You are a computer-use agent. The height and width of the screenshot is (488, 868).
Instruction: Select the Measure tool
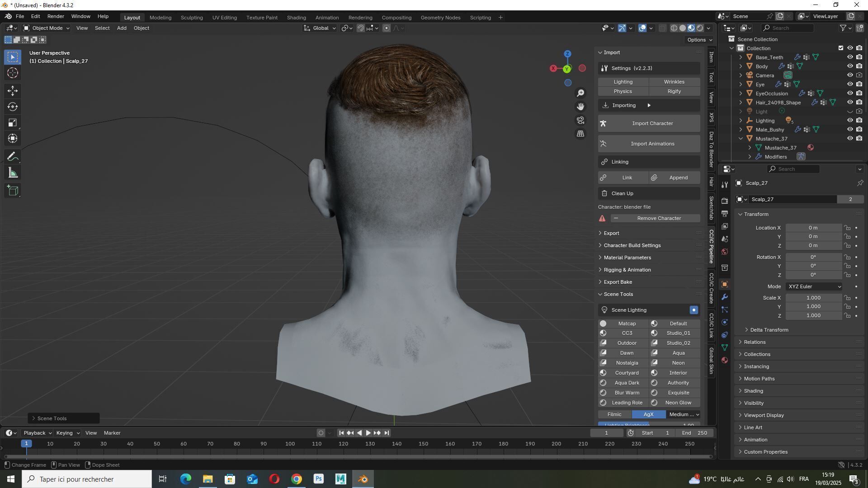[13, 173]
